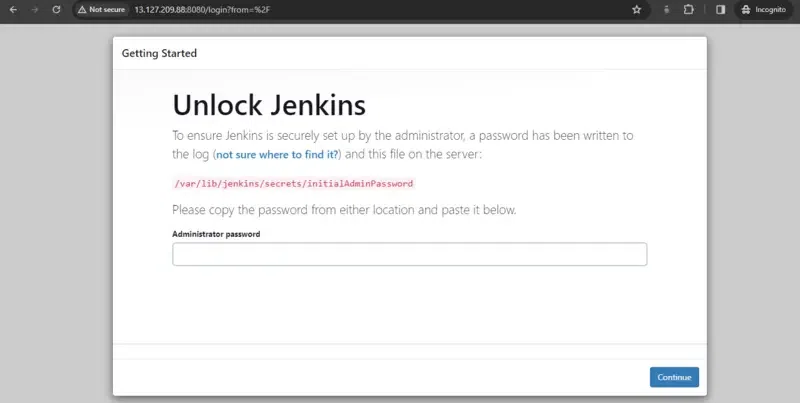Click the browser forward arrow
This screenshot has height=403, width=800.
click(x=33, y=9)
